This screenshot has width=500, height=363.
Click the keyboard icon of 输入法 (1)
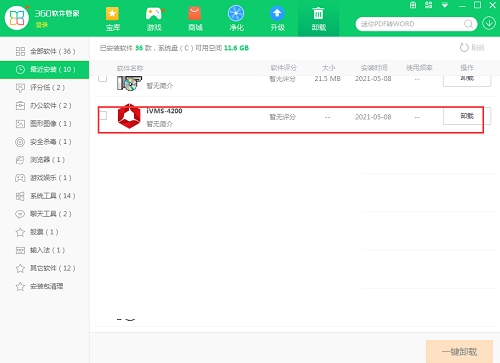pos(20,250)
